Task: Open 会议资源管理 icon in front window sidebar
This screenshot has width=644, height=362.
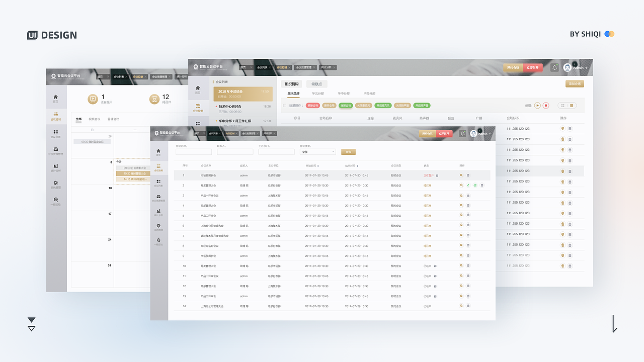Action: [158, 196]
